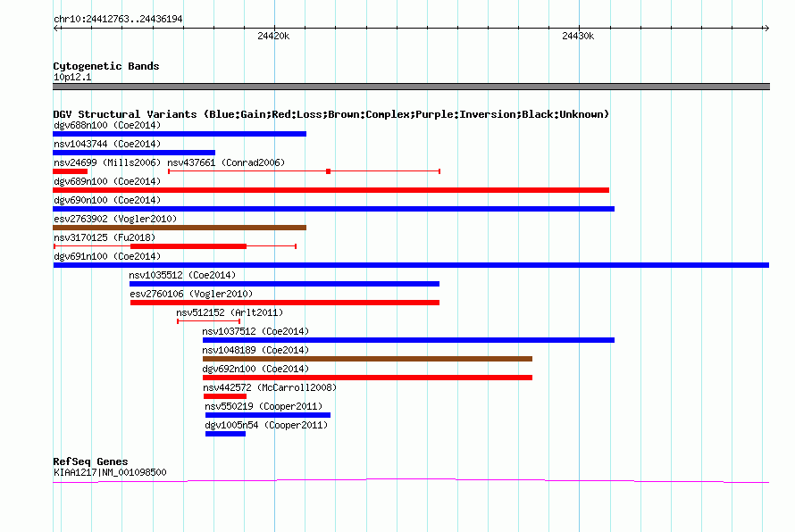795x532 pixels.
Task: Open the nsv437661 (Conrad2006) label
Action: tap(226, 162)
